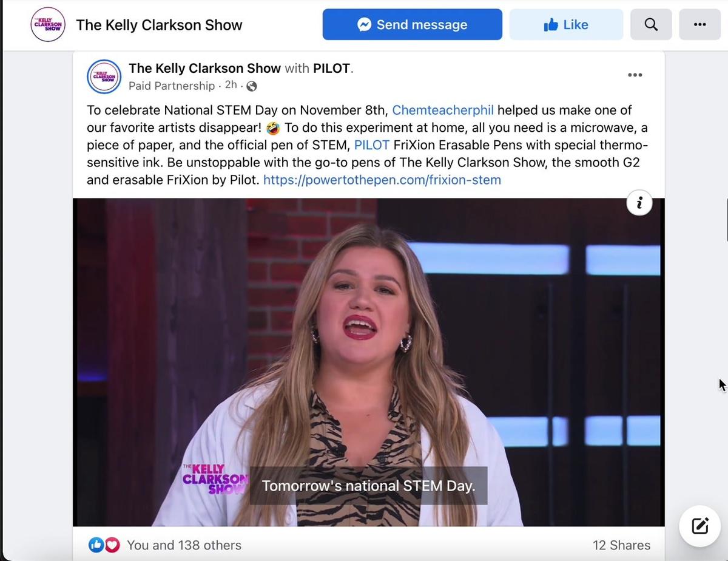Toggle the Like page button
This screenshot has height=561, width=728.
click(566, 24)
